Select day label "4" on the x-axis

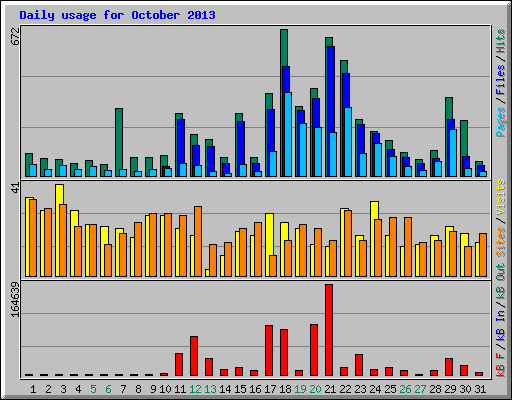(x=78, y=389)
